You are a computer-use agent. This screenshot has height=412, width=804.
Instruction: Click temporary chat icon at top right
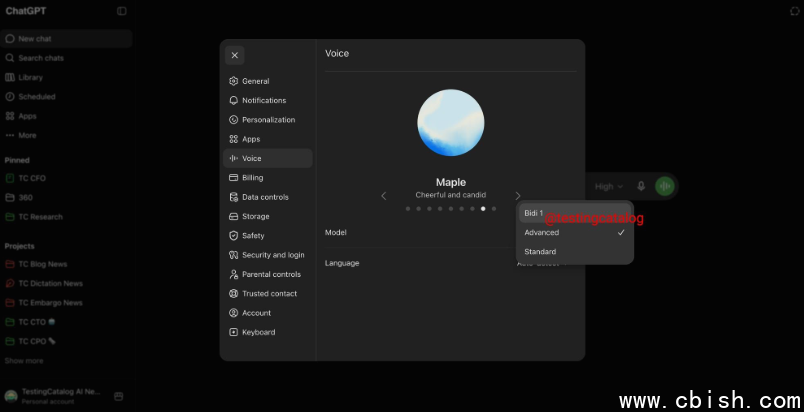794,11
